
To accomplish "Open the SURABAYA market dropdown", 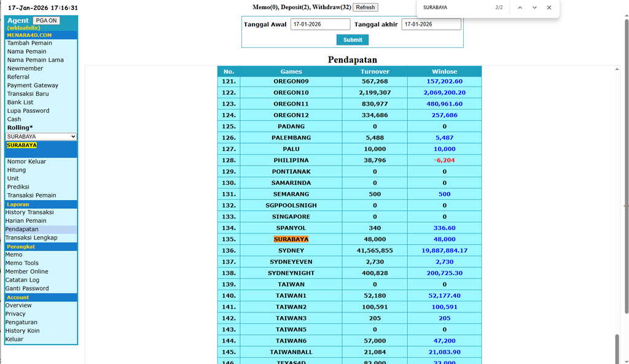I will (41, 137).
